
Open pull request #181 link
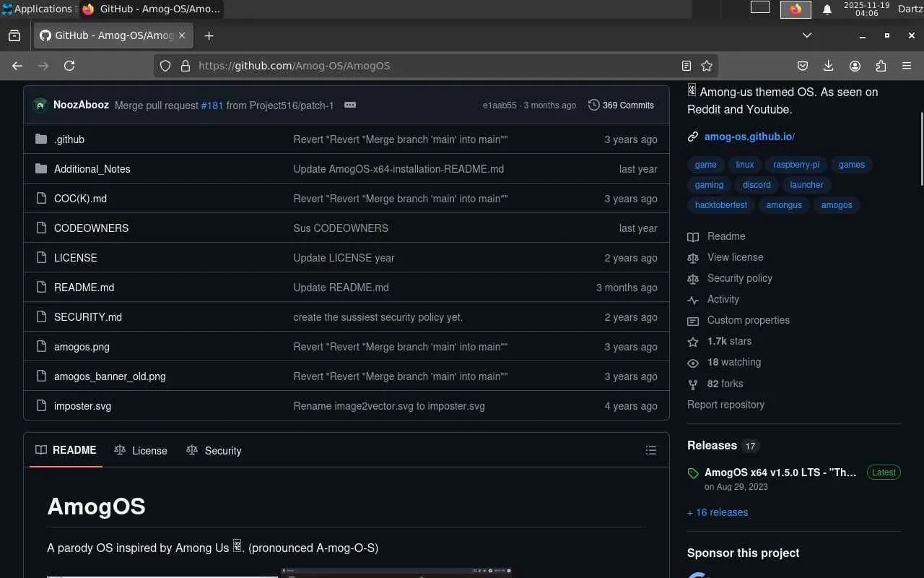click(212, 105)
